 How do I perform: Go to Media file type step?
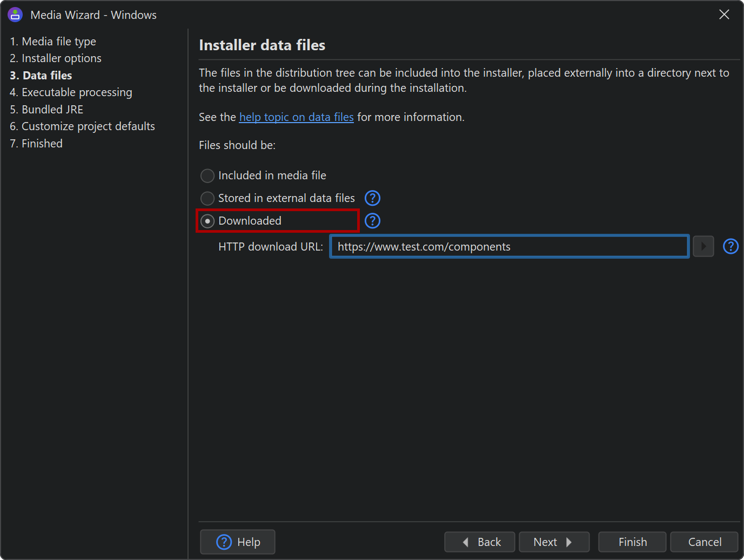[53, 42]
